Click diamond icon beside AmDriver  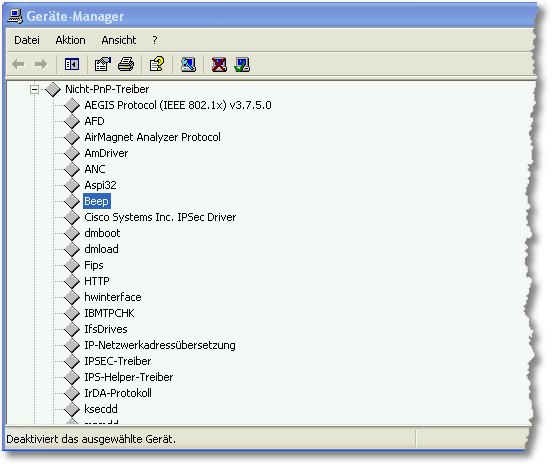pos(72,153)
